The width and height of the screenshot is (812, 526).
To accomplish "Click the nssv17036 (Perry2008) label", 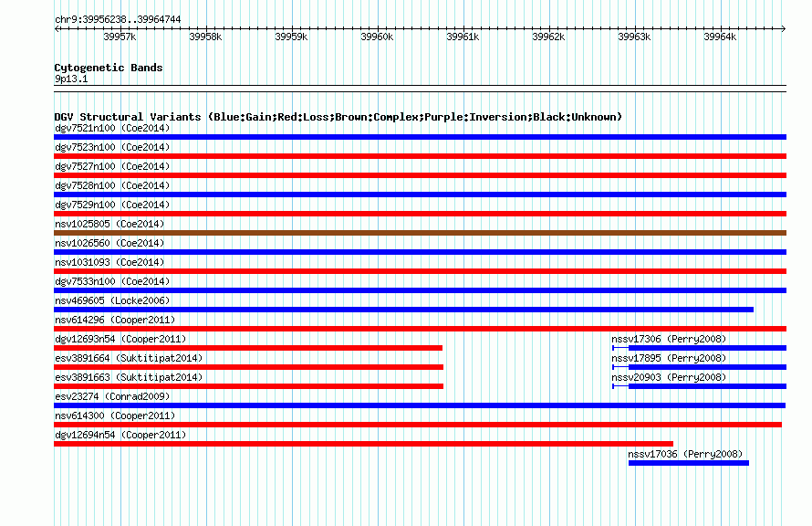I will click(685, 454).
